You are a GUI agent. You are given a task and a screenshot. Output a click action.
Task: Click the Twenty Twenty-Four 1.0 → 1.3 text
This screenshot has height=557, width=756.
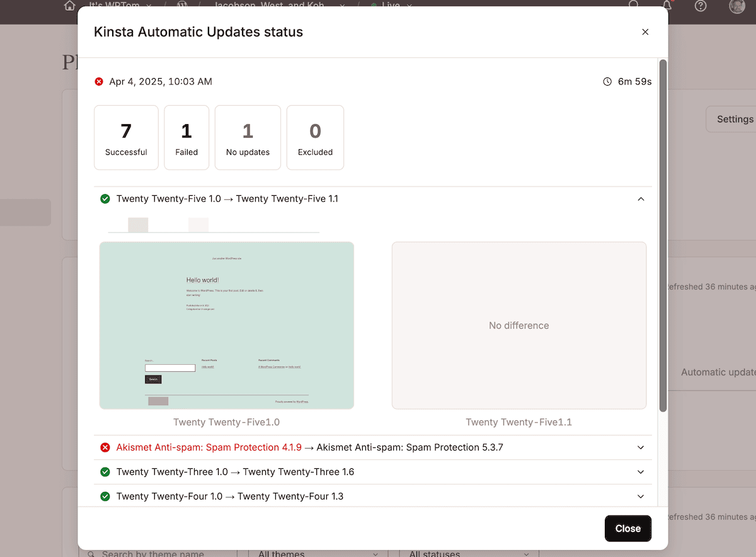coord(230,497)
